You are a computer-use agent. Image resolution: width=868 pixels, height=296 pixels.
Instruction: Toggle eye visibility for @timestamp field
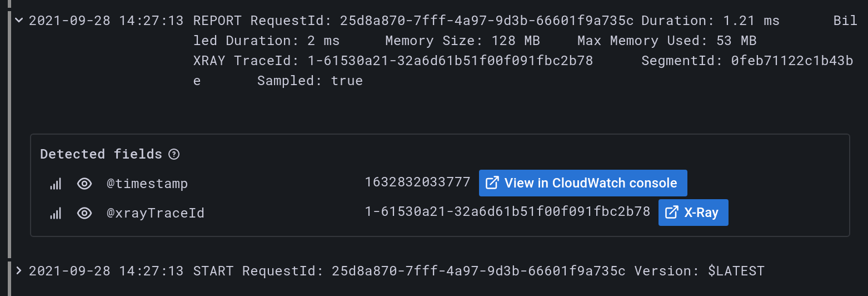(x=84, y=184)
